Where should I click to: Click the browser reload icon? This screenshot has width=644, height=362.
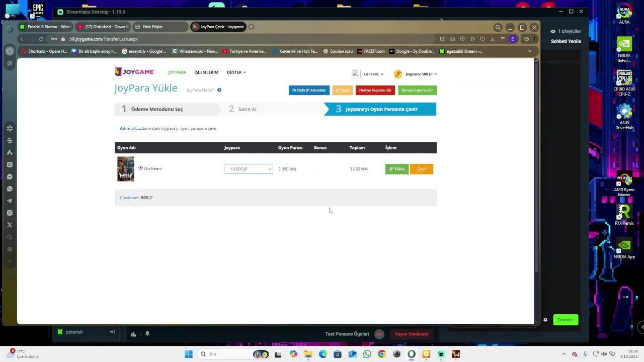(41, 39)
